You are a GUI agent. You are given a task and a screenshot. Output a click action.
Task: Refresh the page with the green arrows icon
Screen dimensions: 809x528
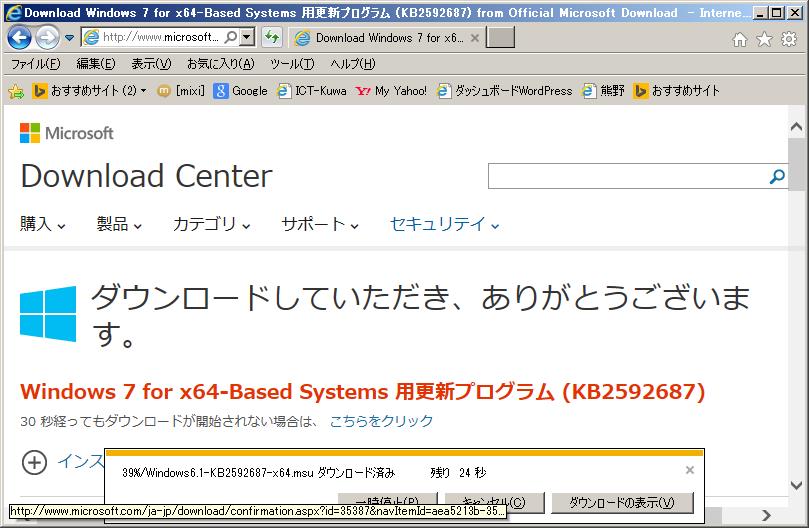tap(272, 37)
